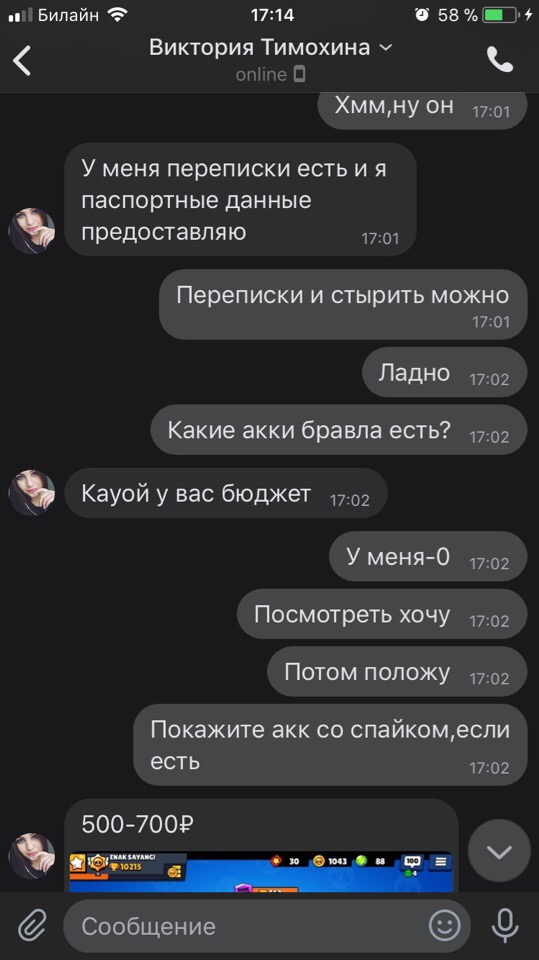The width and height of the screenshot is (539, 960).
Task: Select the 'Какие акки бравла есть?' message
Action: click(339, 430)
